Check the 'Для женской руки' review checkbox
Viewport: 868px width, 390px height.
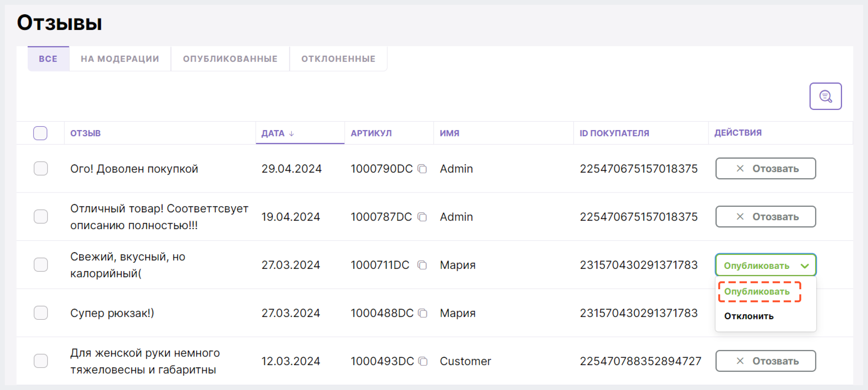click(x=41, y=361)
